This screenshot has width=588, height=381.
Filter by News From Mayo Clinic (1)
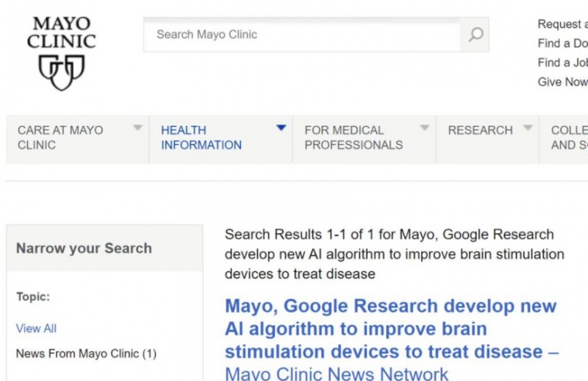(86, 353)
